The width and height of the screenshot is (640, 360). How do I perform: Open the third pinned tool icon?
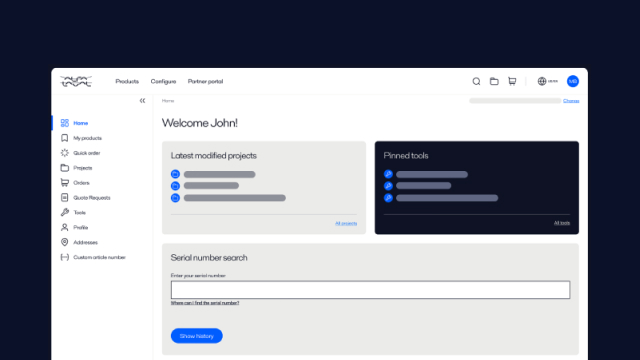tap(388, 198)
